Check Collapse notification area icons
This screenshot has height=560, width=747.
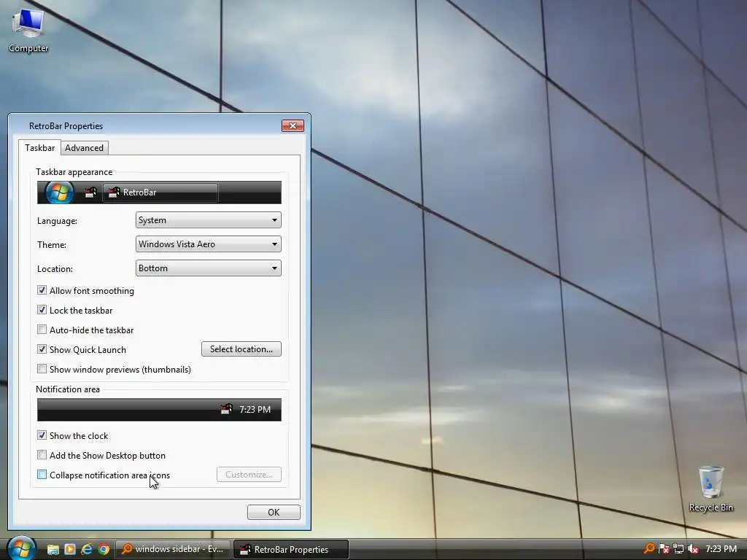tap(42, 475)
